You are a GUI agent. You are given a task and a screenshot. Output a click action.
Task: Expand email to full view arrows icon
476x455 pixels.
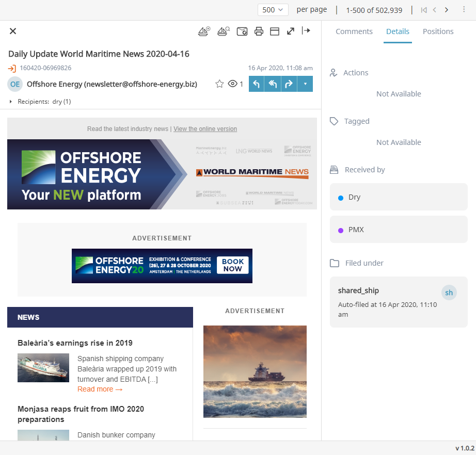tap(291, 31)
